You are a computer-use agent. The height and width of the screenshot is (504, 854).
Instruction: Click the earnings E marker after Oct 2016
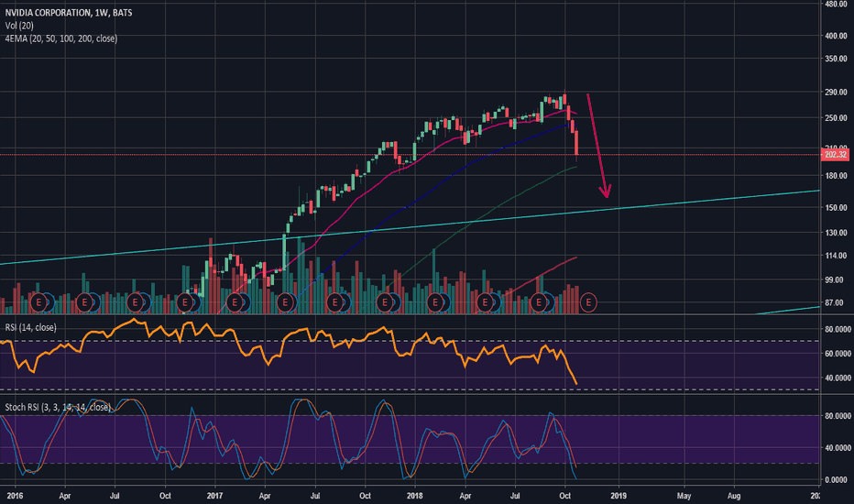point(184,301)
